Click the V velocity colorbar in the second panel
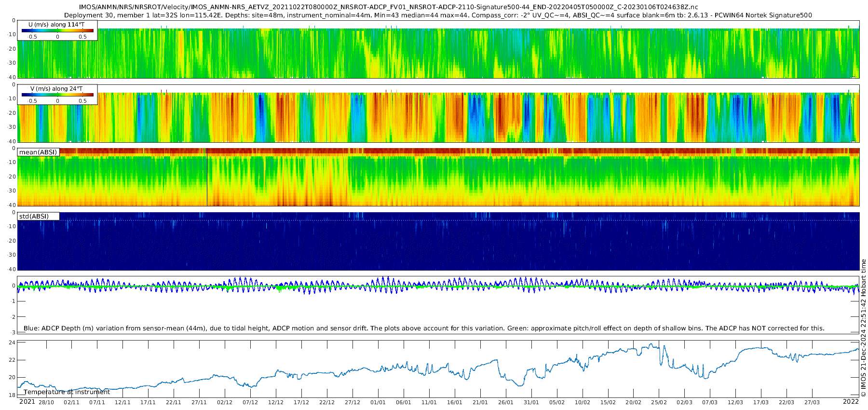Screen dimensions: 868x410 click(x=57, y=95)
